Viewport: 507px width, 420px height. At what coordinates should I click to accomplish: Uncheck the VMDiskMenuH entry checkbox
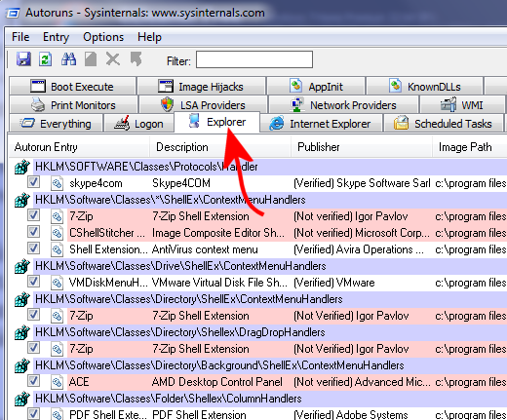coord(33,282)
